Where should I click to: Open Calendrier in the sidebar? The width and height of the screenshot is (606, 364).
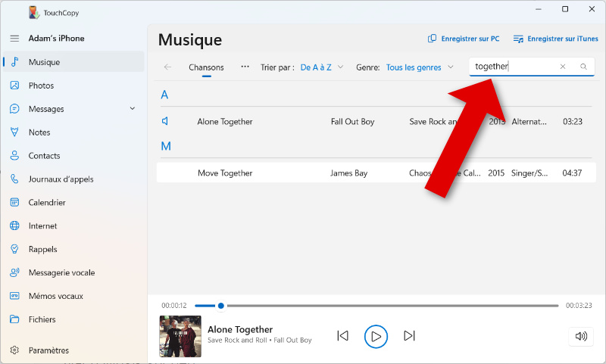[47, 203]
